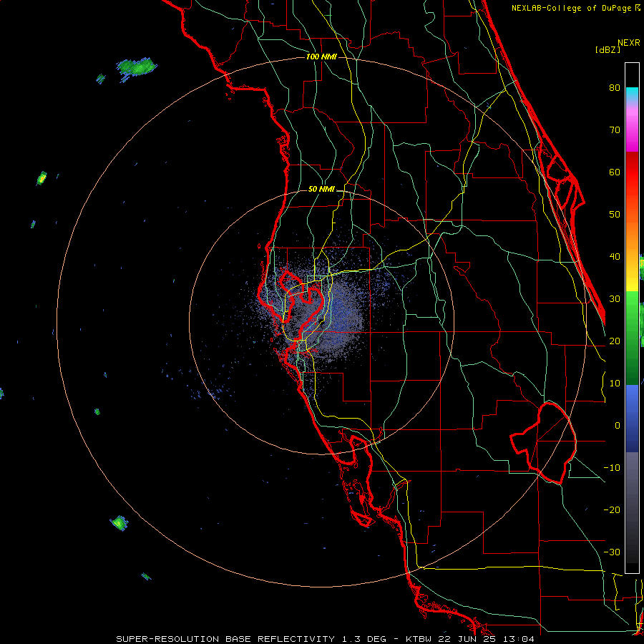Click the 30 value on the dBZ scale
The height and width of the screenshot is (644, 644).
(x=615, y=299)
